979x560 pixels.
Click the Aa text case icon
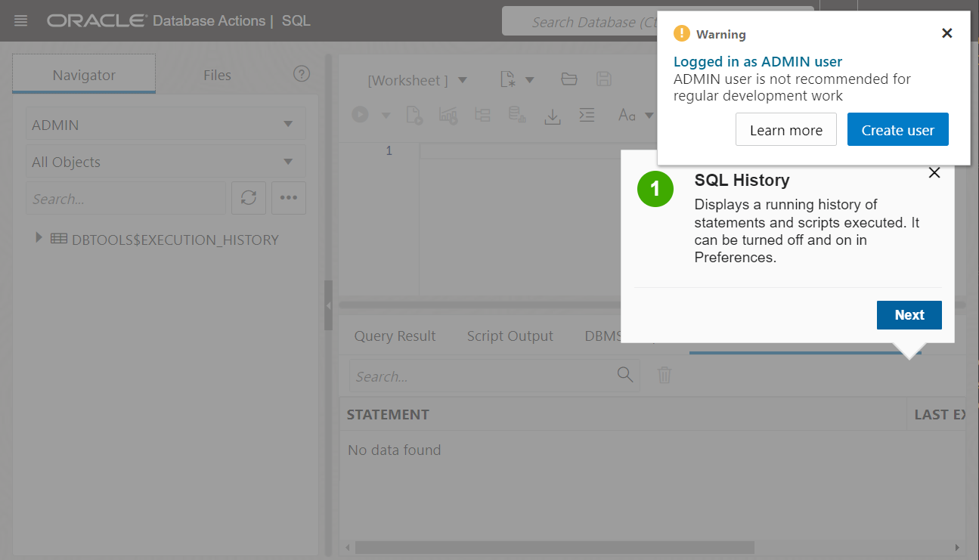coord(627,115)
